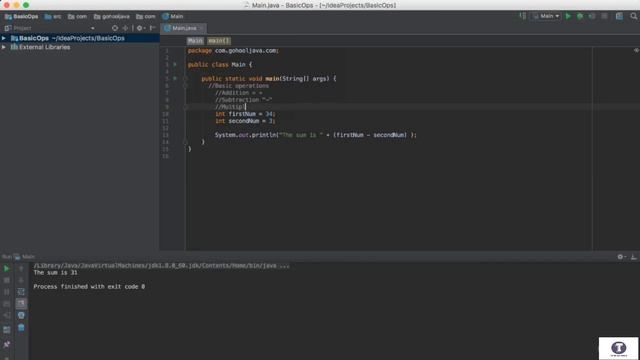Clear Run console with trash icon

[x=21, y=328]
